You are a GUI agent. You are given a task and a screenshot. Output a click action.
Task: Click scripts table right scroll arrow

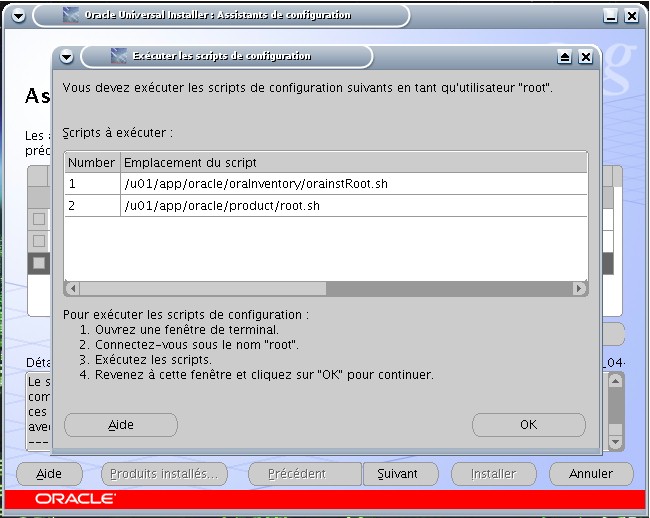579,288
